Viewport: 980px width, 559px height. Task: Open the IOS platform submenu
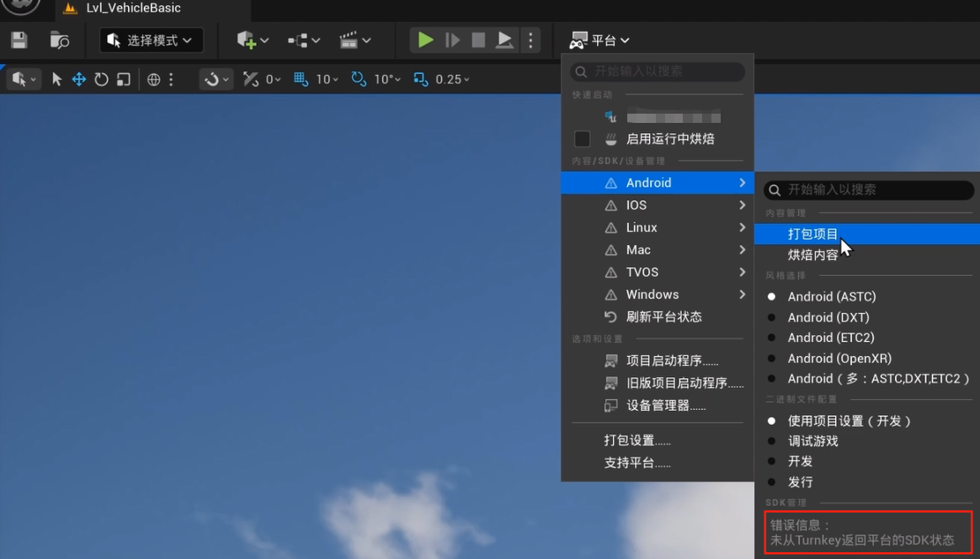(x=658, y=205)
